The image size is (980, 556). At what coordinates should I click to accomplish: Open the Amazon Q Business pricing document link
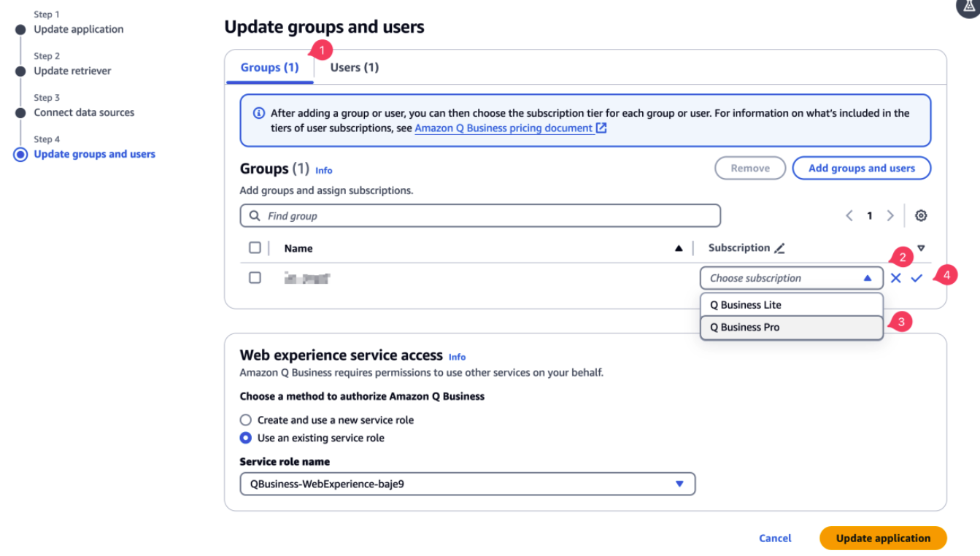pyautogui.click(x=511, y=128)
